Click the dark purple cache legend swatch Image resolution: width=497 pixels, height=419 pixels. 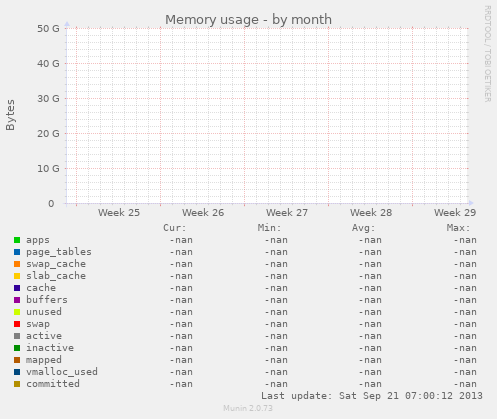[x=17, y=288]
